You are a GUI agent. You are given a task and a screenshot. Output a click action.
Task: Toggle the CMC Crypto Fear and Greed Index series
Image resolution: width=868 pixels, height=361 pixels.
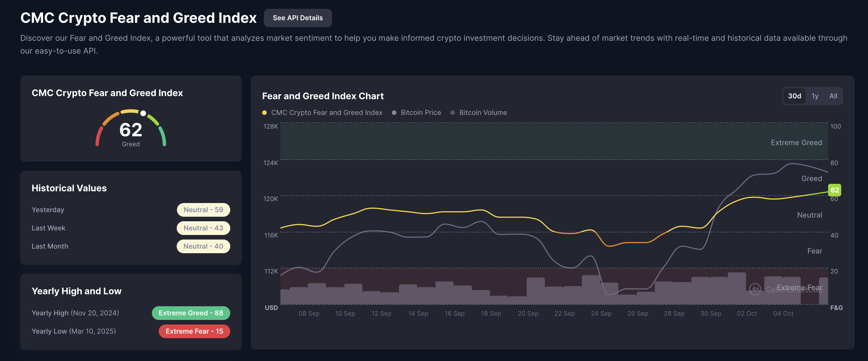coord(327,112)
